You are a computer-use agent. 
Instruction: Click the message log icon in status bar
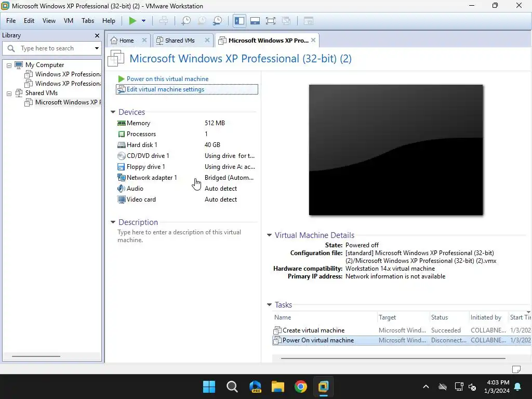pos(516,369)
